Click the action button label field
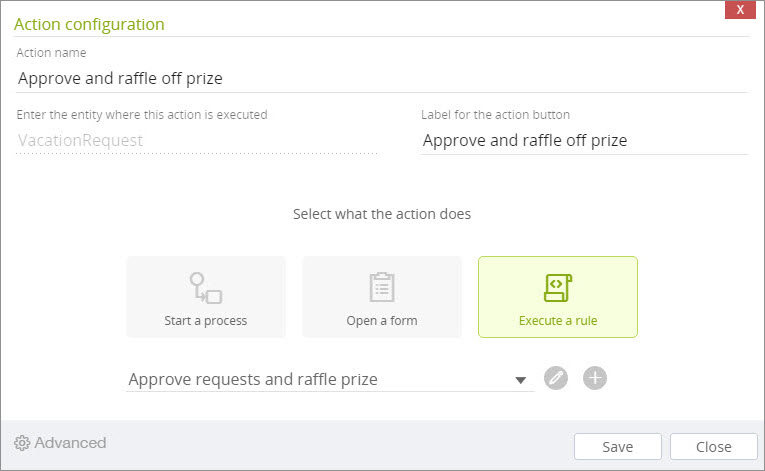Viewport: 765px width, 471px height. coord(584,141)
